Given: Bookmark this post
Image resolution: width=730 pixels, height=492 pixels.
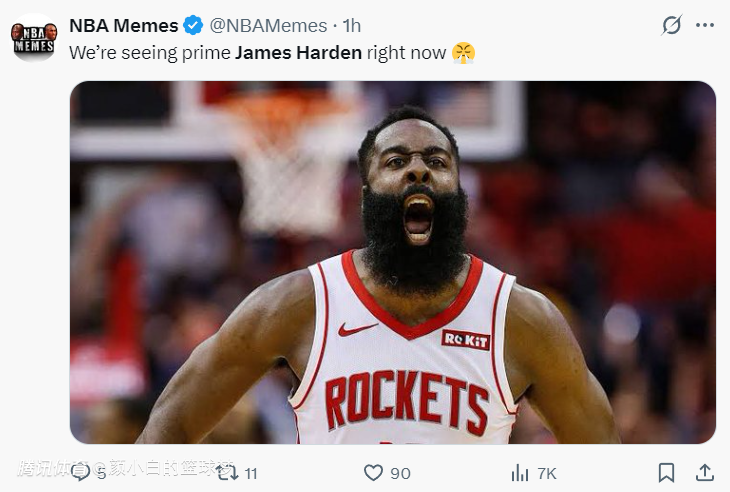Looking at the screenshot, I should point(666,472).
